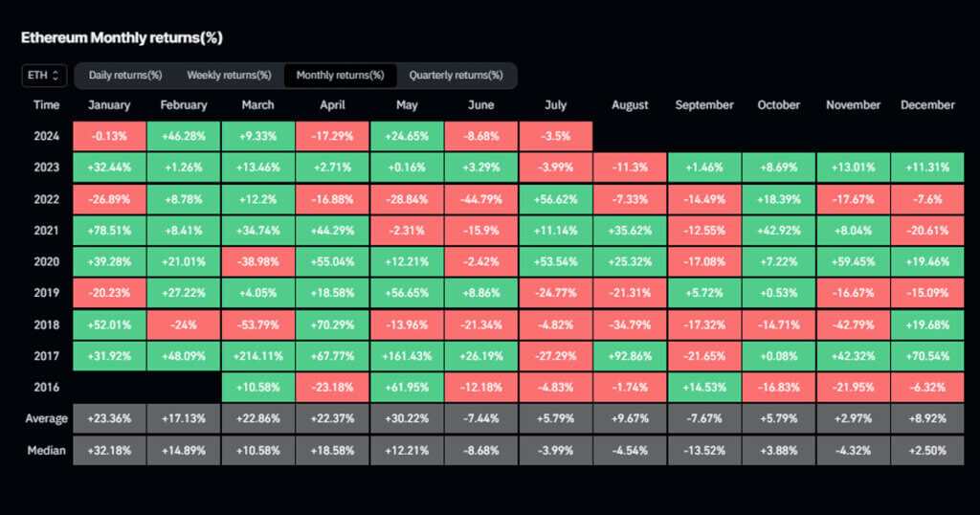Screen dimensions: 980x515
Task: Click the Average row label
Action: tap(46, 418)
